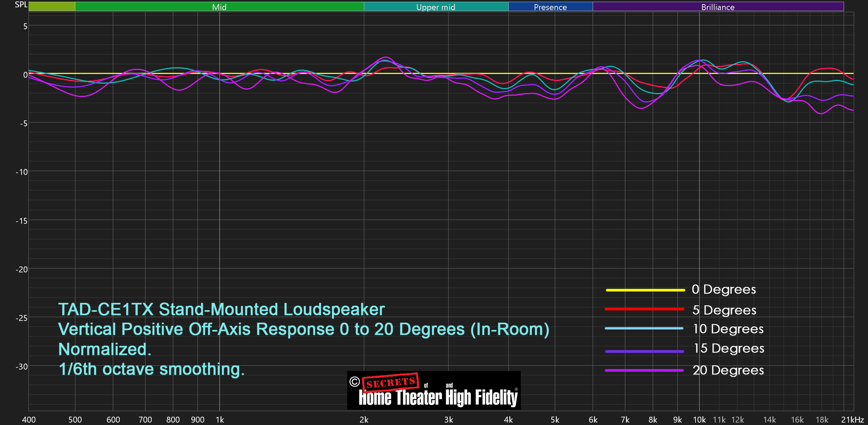The height and width of the screenshot is (425, 868).
Task: Click the '900' frequency axis label
Action: (198, 420)
